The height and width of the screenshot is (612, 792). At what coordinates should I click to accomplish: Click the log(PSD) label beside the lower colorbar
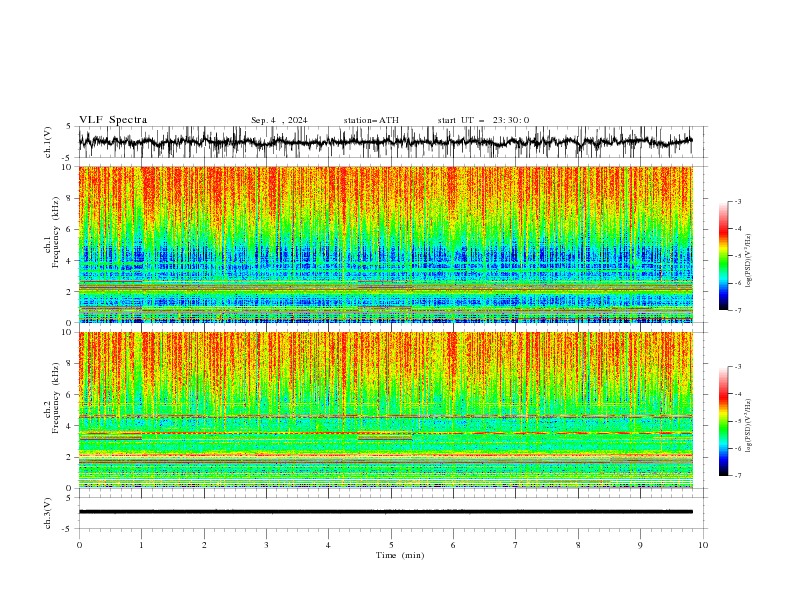[749, 426]
